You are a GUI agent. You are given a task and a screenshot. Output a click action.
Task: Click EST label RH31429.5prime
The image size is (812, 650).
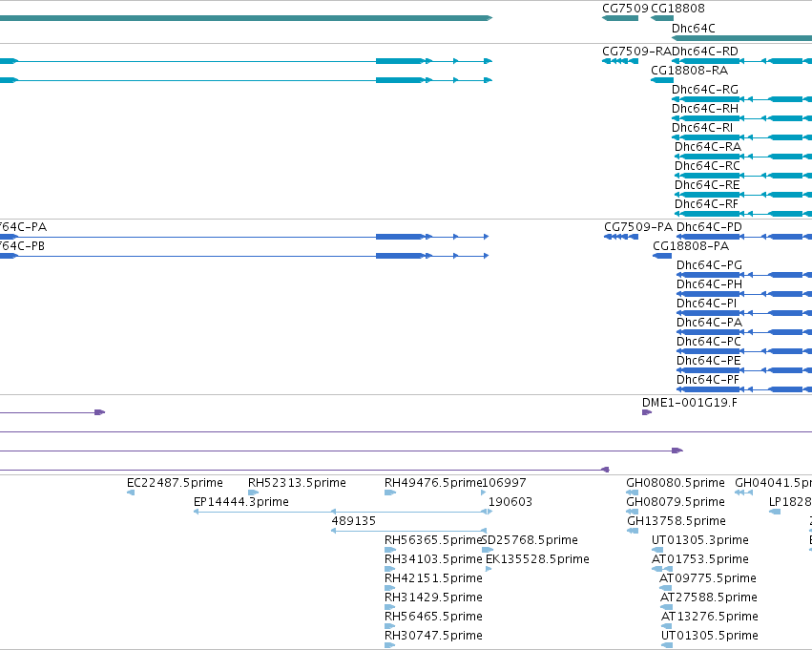pyautogui.click(x=433, y=598)
